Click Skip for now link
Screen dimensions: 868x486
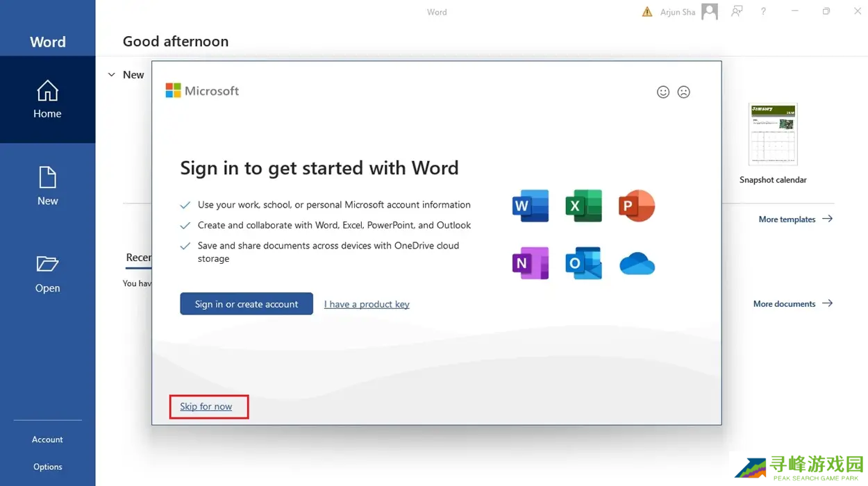pos(206,406)
